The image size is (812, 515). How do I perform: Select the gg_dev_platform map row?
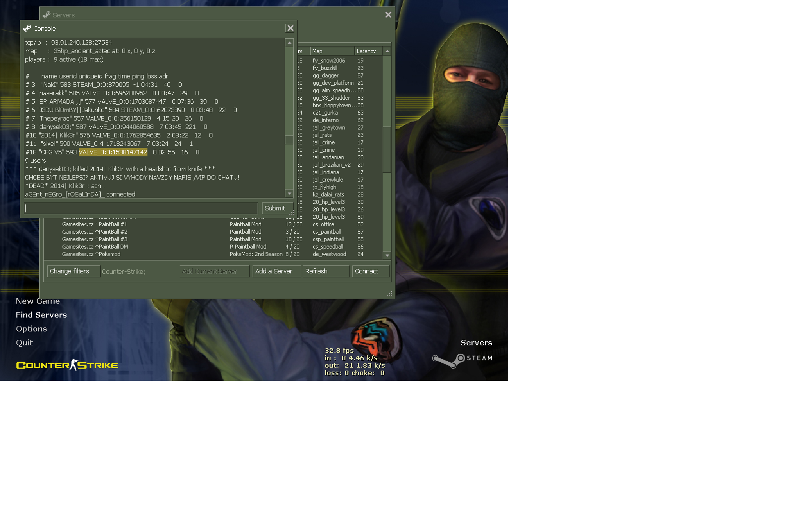(339, 83)
